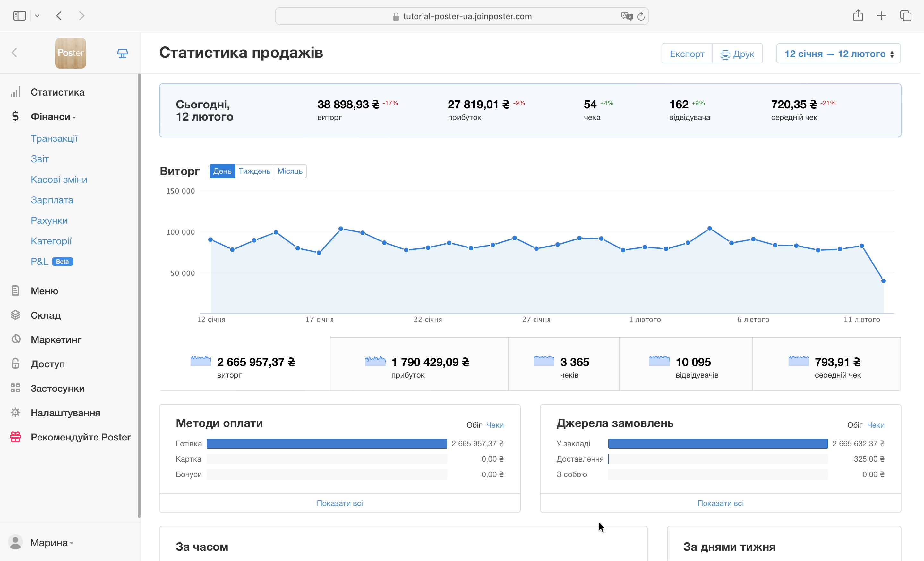Open the Зарплата page

coord(52,200)
